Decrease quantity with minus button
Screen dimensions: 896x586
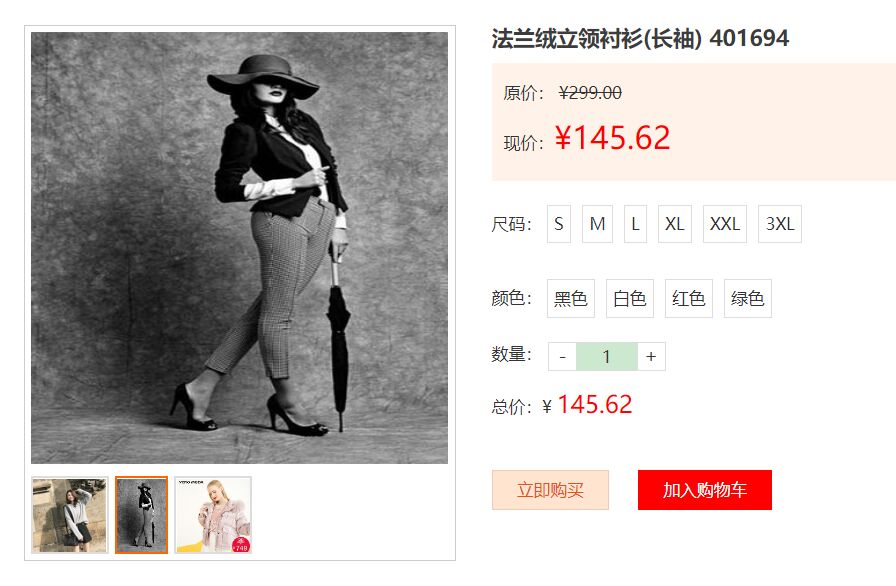pos(562,356)
